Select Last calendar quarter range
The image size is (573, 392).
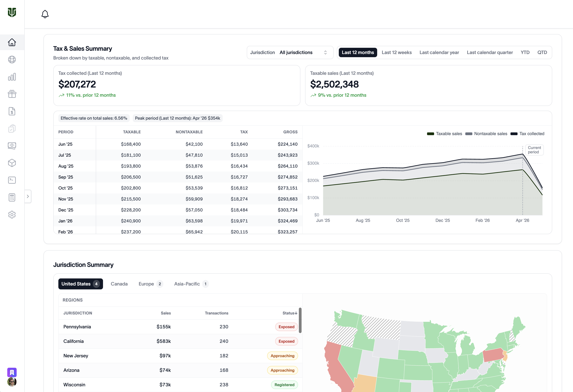490,52
